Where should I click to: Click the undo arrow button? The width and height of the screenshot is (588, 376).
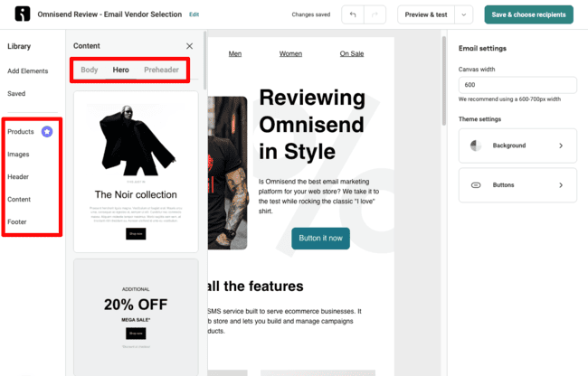click(353, 14)
